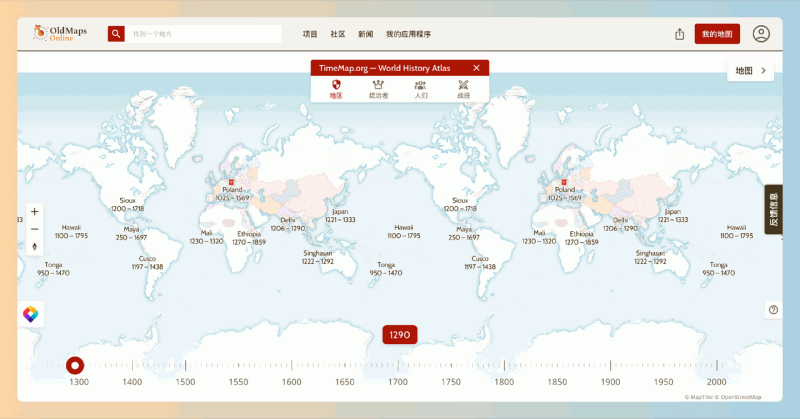
Task: Click the share icon in header
Action: (680, 34)
